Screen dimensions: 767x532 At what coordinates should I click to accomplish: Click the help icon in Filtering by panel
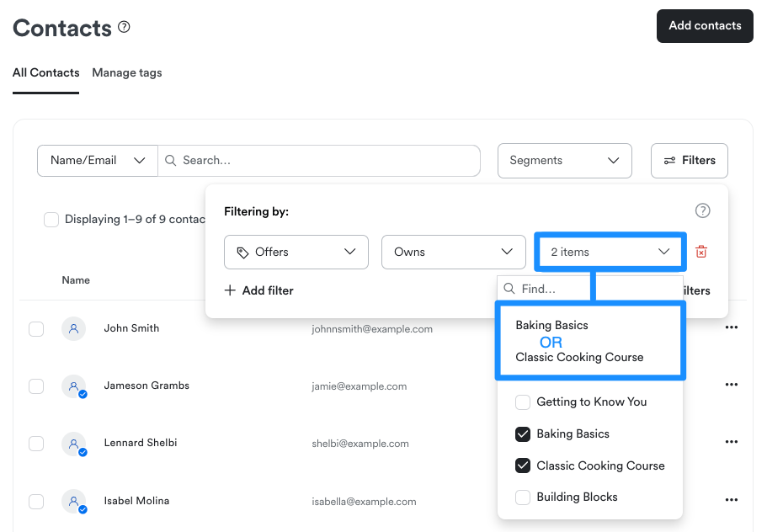(702, 210)
